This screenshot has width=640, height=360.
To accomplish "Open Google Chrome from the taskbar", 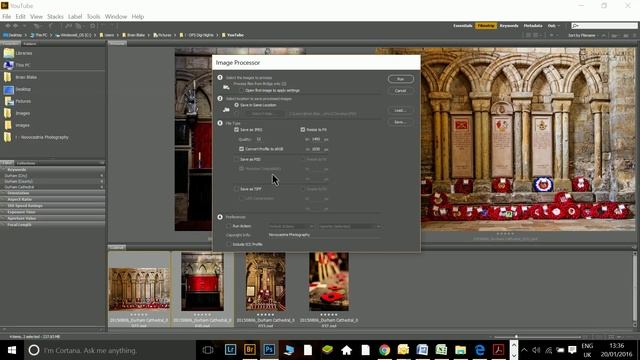I will (x=384, y=350).
